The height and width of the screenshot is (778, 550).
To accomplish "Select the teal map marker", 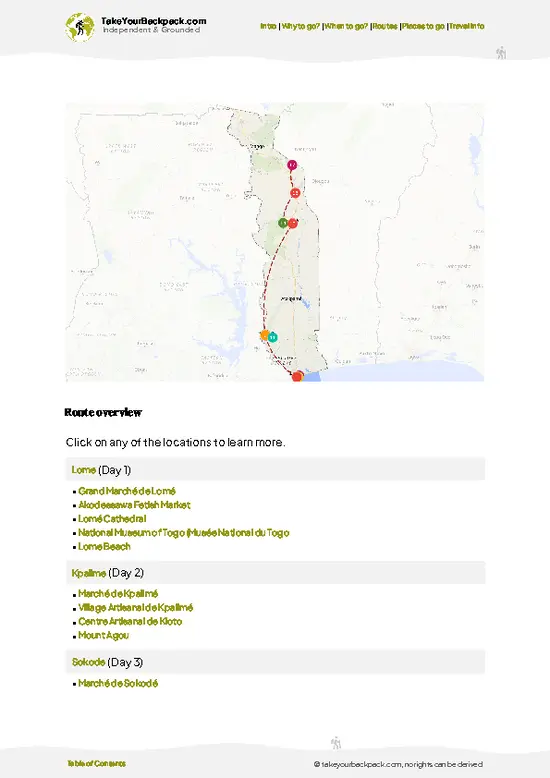I will [x=273, y=337].
